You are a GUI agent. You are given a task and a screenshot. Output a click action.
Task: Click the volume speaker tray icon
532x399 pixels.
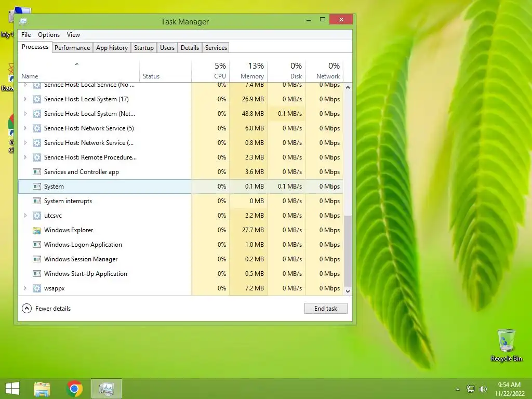tap(483, 389)
